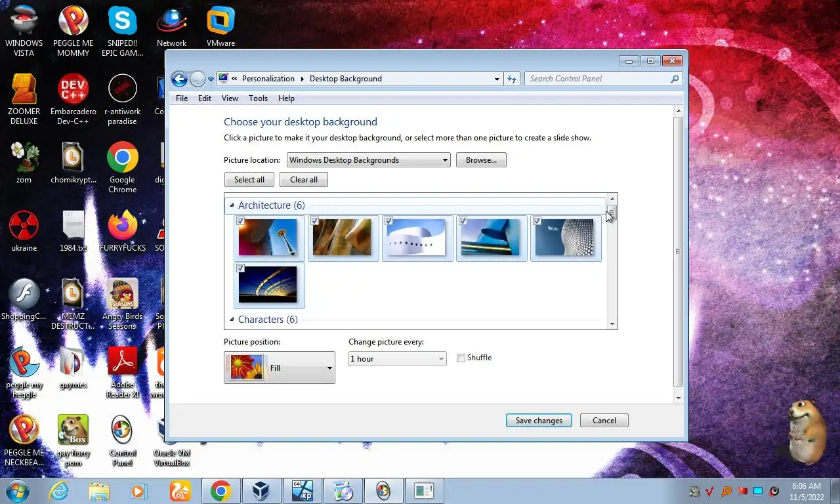Go back with the blue Back arrow
Image resolution: width=840 pixels, height=504 pixels.
coord(179,79)
